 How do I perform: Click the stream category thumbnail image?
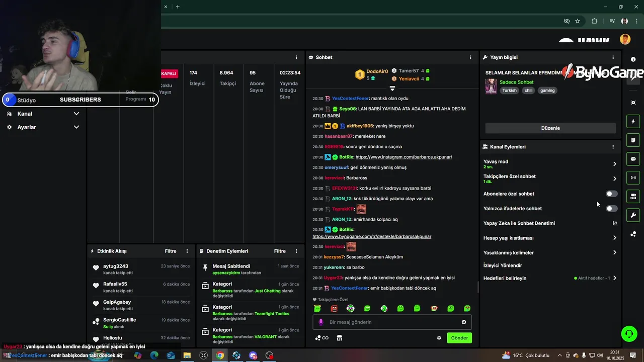pos(491,86)
